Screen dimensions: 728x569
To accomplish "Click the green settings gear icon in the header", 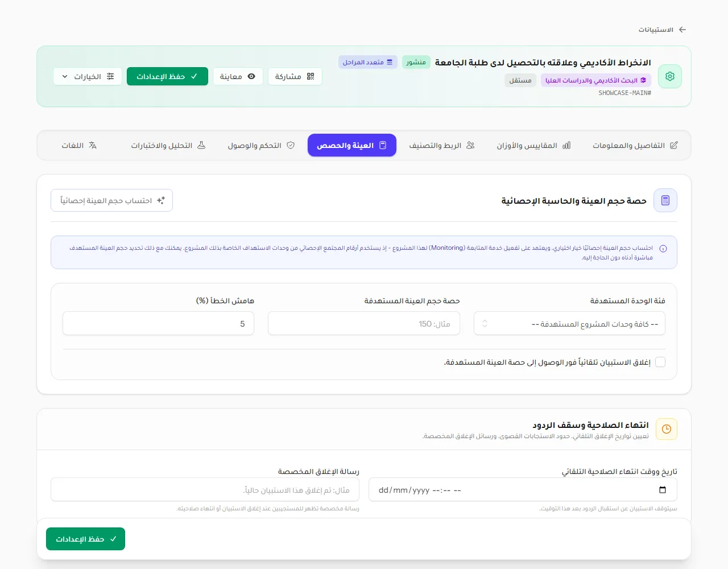I will pyautogui.click(x=670, y=76).
